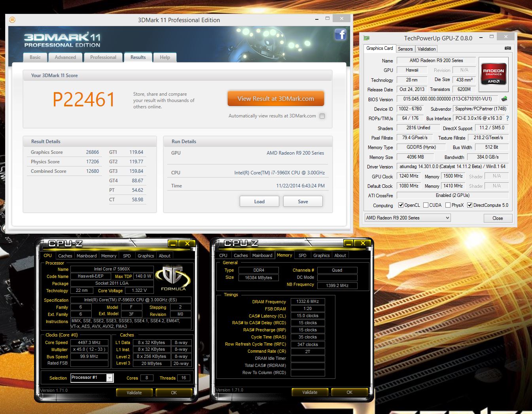Minimize the CPU window of CPU-Z
The height and width of the screenshot is (414, 532).
(173, 243)
